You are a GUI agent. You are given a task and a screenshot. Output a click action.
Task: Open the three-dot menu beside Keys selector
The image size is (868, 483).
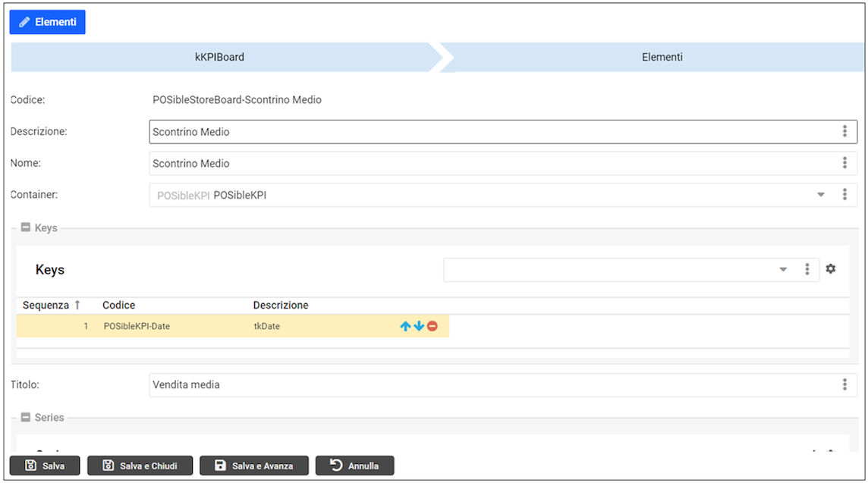[807, 269]
